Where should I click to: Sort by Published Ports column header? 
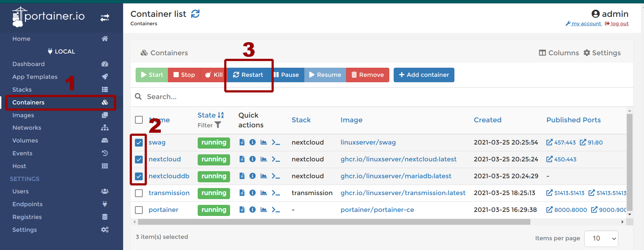coord(573,120)
